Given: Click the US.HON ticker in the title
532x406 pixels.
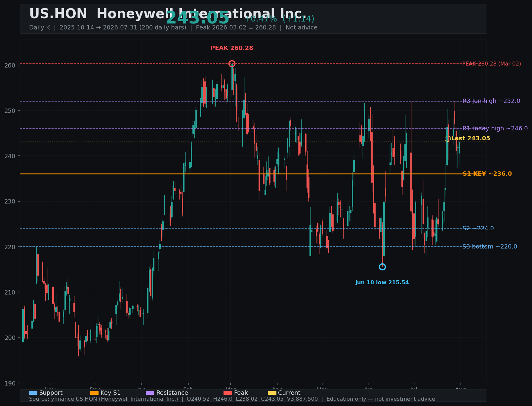Looking at the screenshot, I should pyautogui.click(x=58, y=14).
